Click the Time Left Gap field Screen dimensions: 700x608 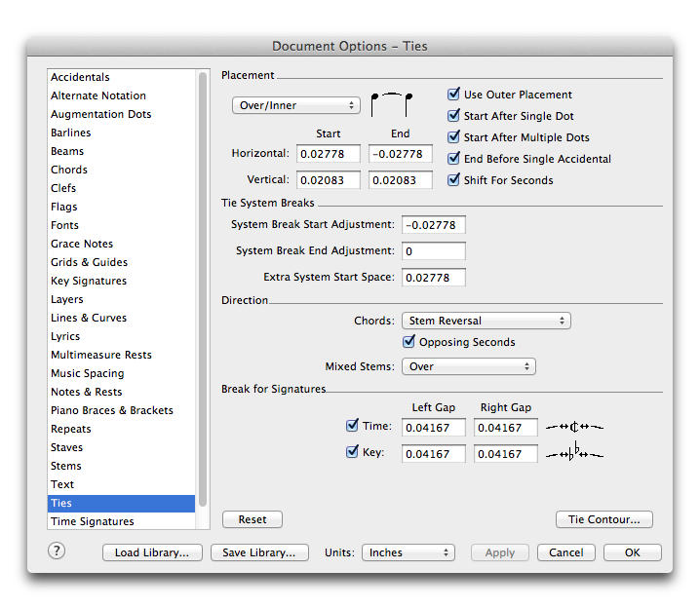coord(434,428)
